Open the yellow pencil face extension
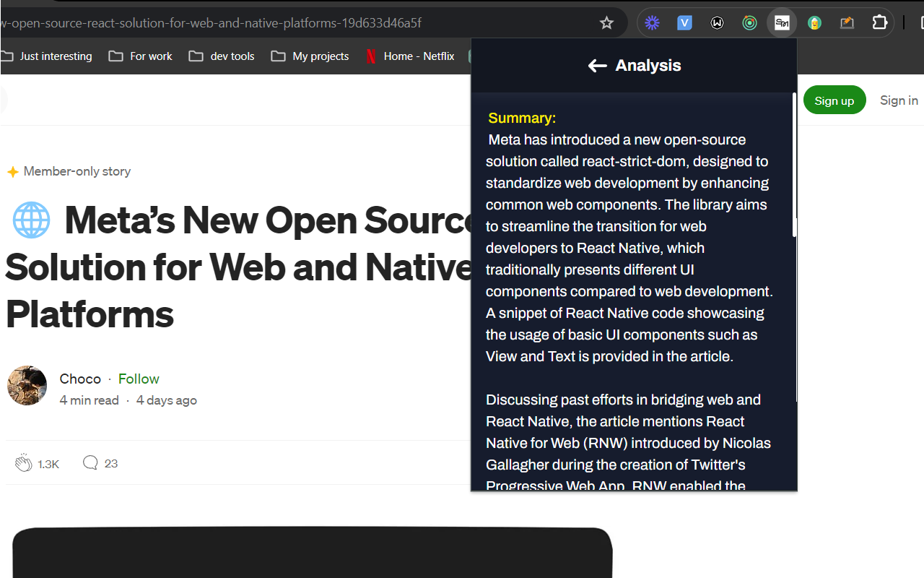This screenshot has height=578, width=924. (x=814, y=23)
